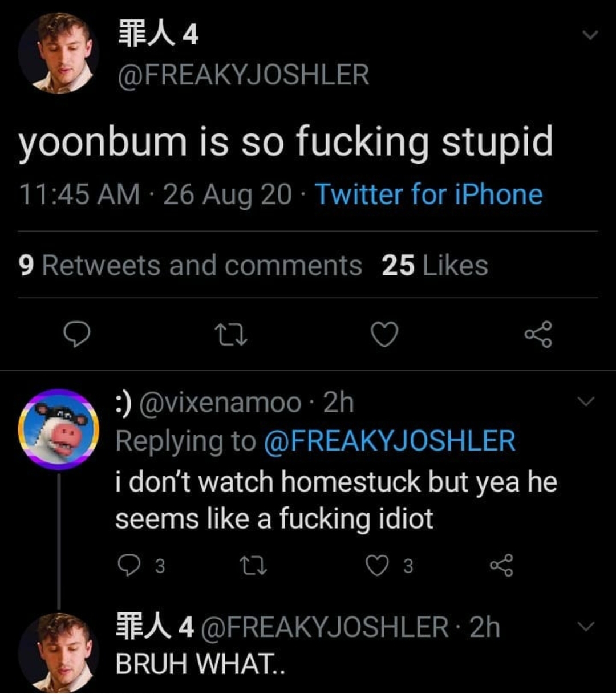The height and width of the screenshot is (694, 616).
Task: Open vixenamoo's cow avatar
Action: click(x=58, y=429)
